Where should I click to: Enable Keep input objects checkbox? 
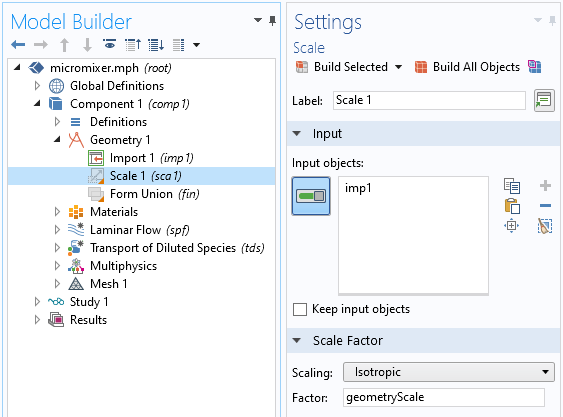click(x=300, y=309)
